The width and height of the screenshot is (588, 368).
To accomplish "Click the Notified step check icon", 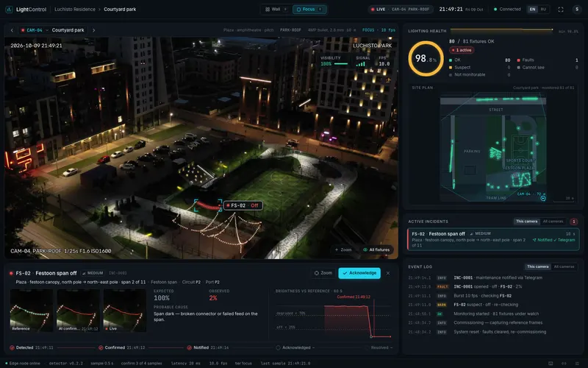I will (190, 347).
